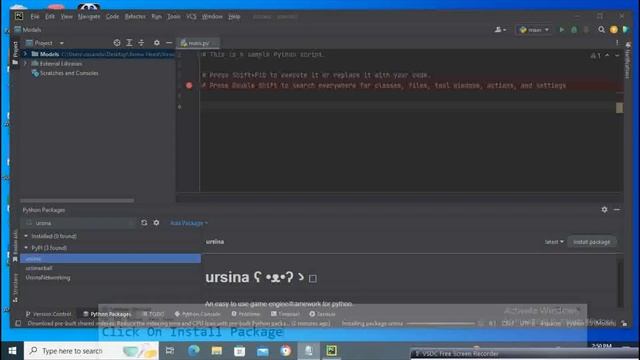Open Microsoft Edge from taskbar
The width and height of the screenshot is (640, 360).
[194, 351]
